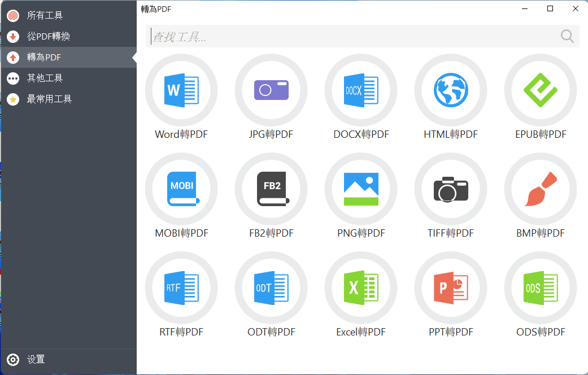Click the BMP轉PDF label
The image size is (588, 375).
pyautogui.click(x=541, y=233)
